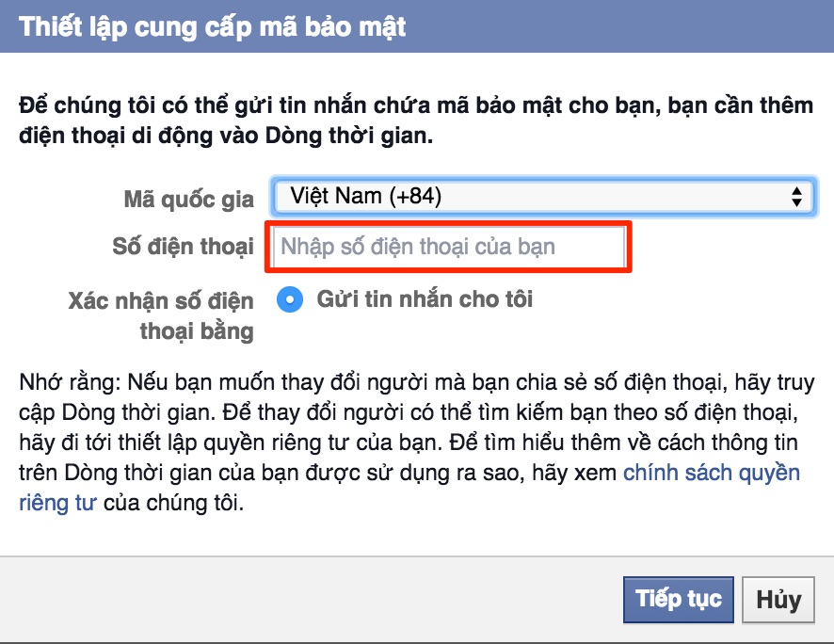Click the Gửi tin nhắn cho tôi label text
This screenshot has height=644, width=834.
click(x=425, y=299)
